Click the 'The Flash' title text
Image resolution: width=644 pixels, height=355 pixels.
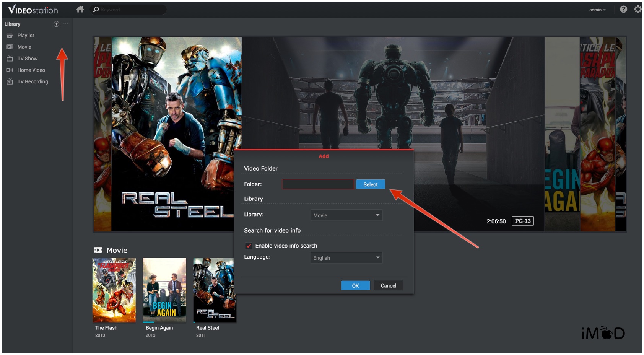[106, 328]
